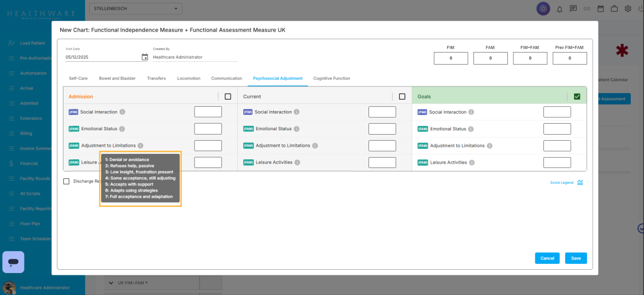Cancel the new chart dialog
Screen dimensions: 644x295
[547, 258]
